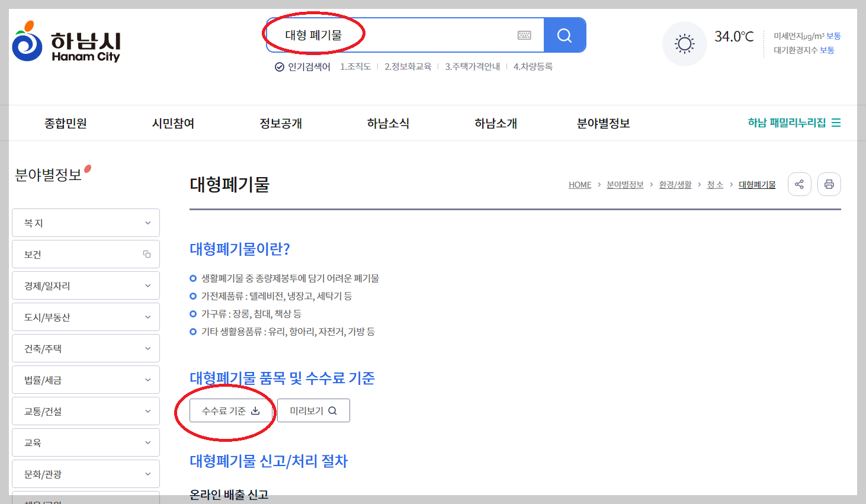
Task: Click the magnifier icon on 미리보기
Action: (x=332, y=410)
